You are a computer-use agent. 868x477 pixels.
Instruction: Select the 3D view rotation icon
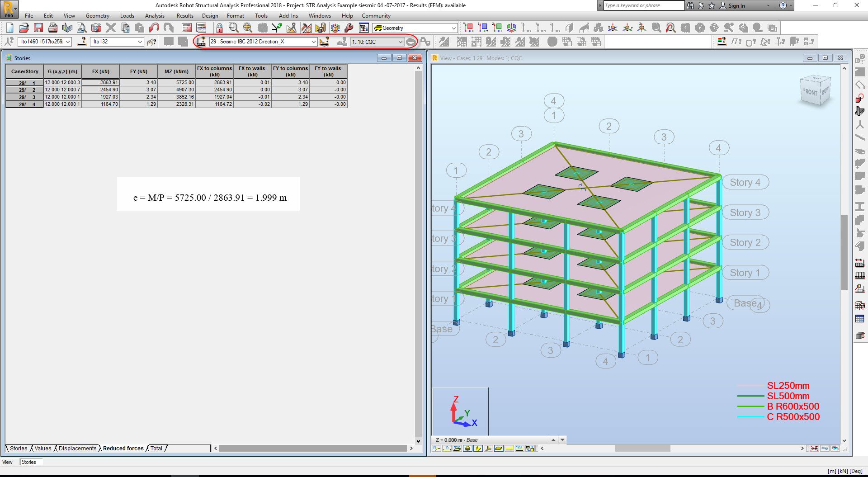tap(335, 28)
